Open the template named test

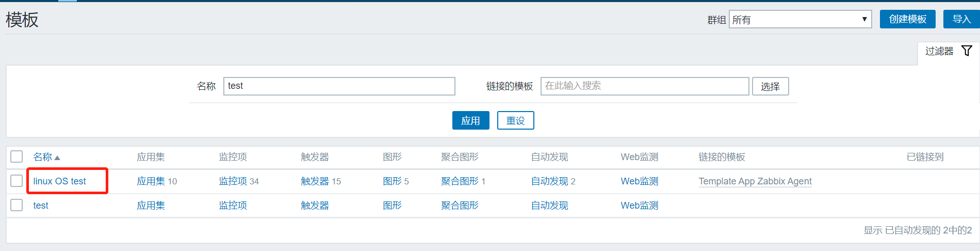pyautogui.click(x=41, y=206)
